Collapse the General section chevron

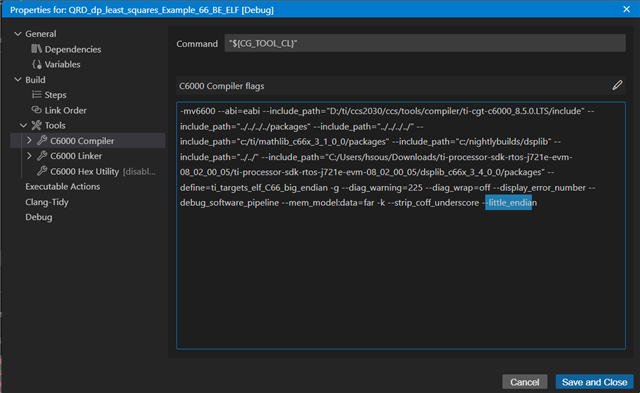[x=18, y=34]
